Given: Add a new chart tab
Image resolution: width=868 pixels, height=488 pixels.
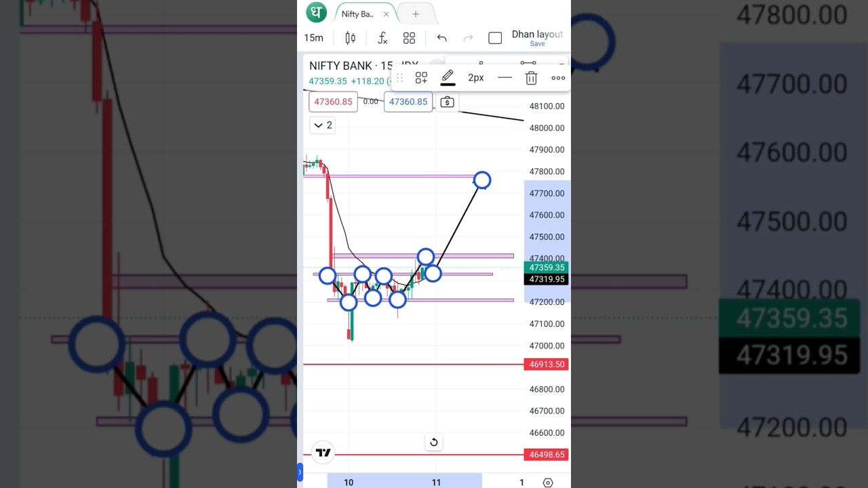Looking at the screenshot, I should [x=416, y=14].
